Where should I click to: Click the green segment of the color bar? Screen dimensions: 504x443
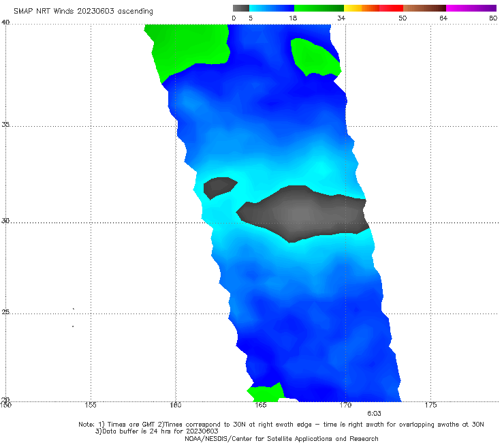[319, 8]
